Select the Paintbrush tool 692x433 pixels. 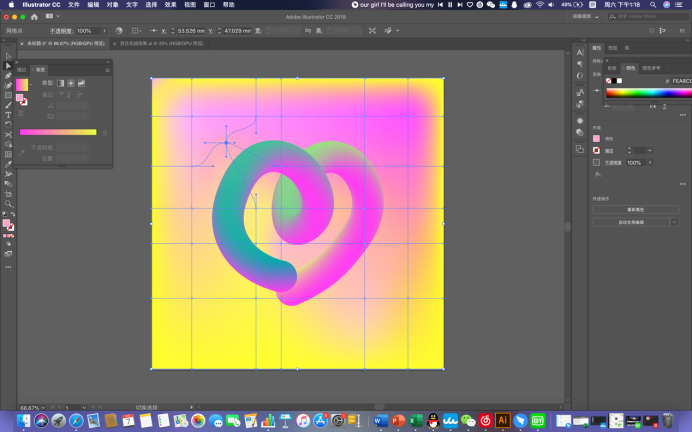(x=8, y=105)
